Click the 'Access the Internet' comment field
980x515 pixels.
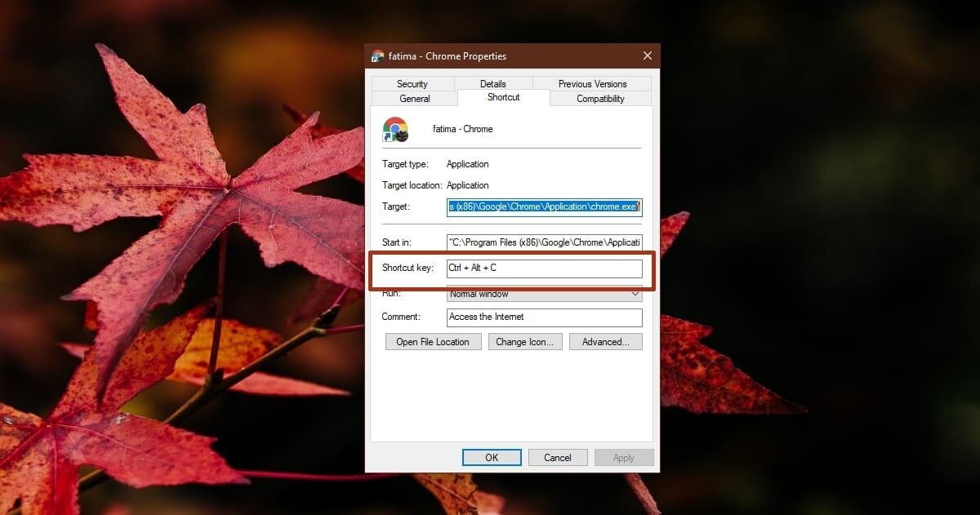[544, 317]
